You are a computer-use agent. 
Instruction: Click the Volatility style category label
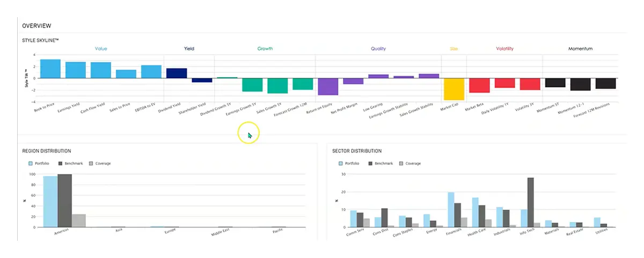[x=504, y=49]
